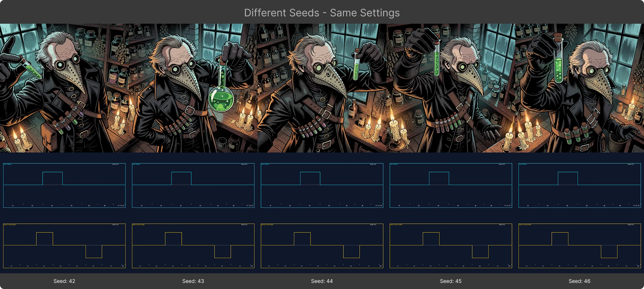The height and width of the screenshot is (289, 644).
Task: Open the Seed 42 plague doctor image
Action: [x=64, y=88]
